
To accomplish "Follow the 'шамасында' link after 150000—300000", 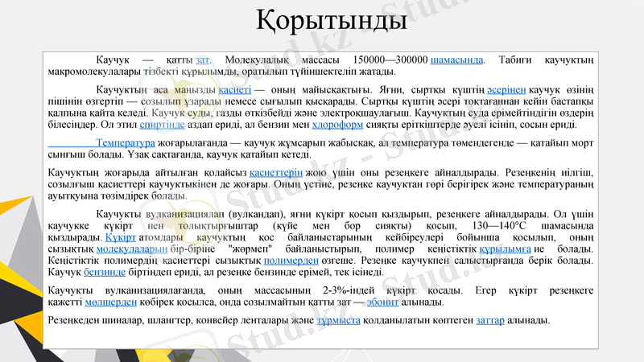I will point(456,60).
